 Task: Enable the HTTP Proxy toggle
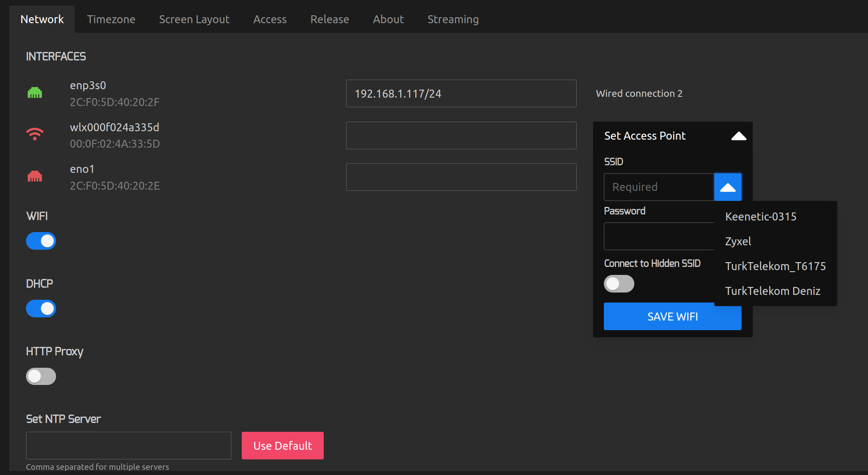[41, 376]
